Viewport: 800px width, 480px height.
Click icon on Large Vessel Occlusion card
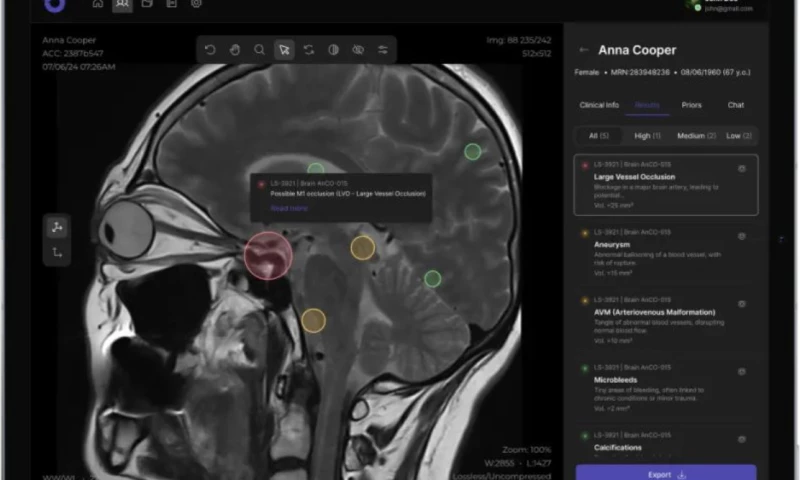[x=742, y=168]
